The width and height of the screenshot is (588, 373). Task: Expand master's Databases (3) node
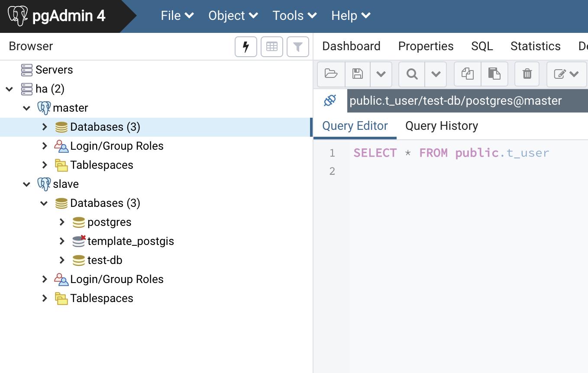(x=45, y=127)
